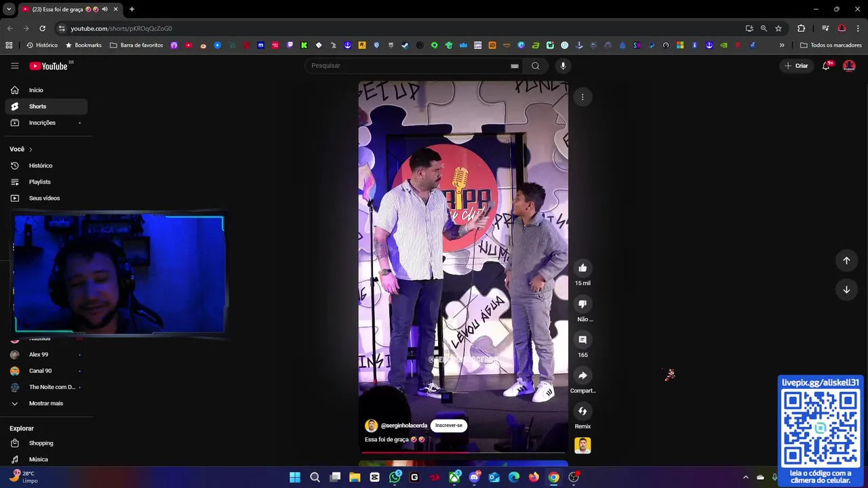Screen dimensions: 868x488
Task: Open Seus vídeos in the sidebar
Action: pos(46,198)
